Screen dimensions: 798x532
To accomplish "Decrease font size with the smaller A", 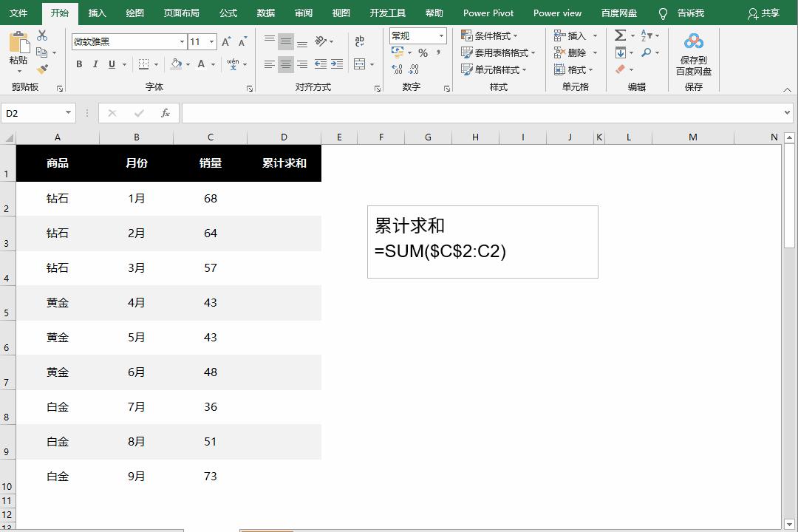I will (243, 41).
